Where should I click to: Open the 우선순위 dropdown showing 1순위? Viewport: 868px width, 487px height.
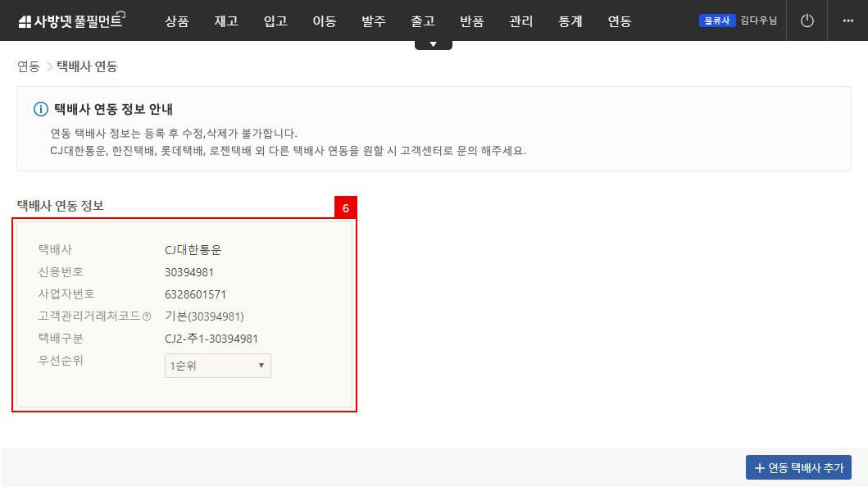(x=217, y=366)
